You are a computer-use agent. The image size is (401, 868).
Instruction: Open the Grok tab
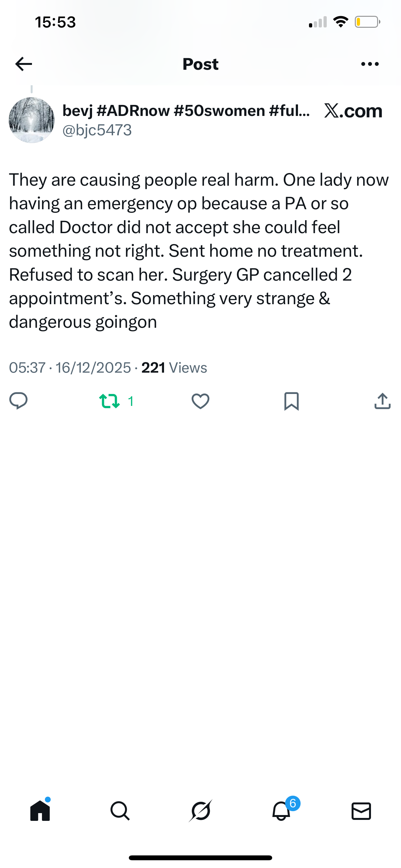[200, 811]
